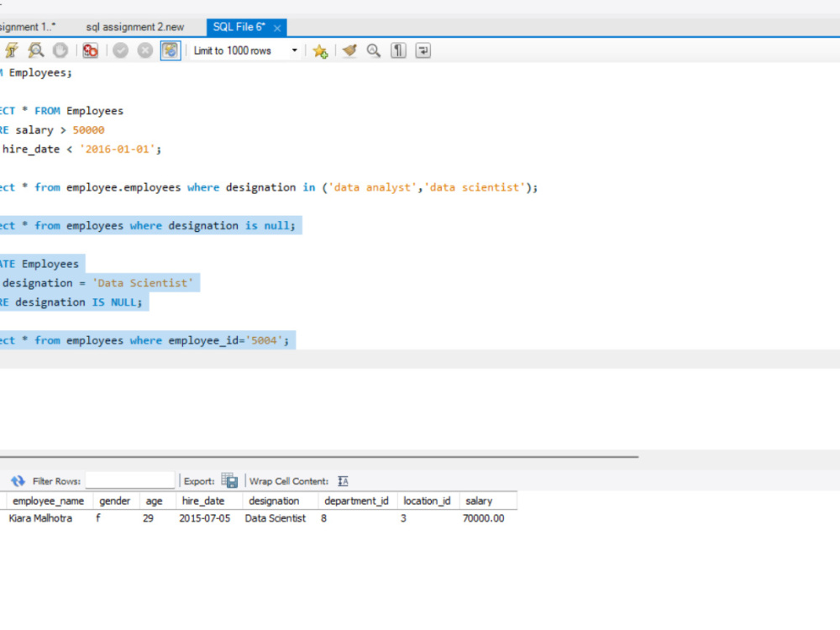Viewport: 840px width, 630px height.
Task: Execute the selected SQL with the lightning icon
Action: [11, 50]
